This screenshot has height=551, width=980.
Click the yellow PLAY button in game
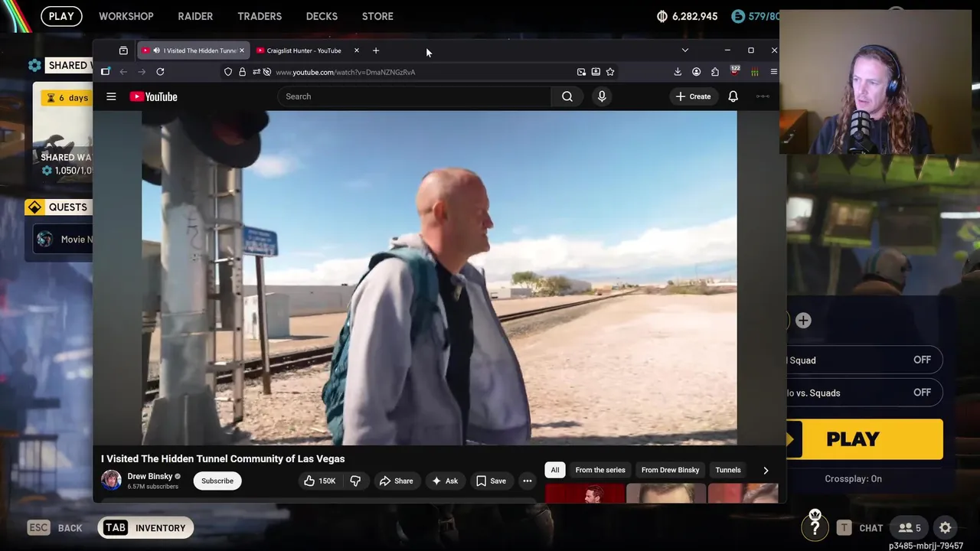[866, 439]
